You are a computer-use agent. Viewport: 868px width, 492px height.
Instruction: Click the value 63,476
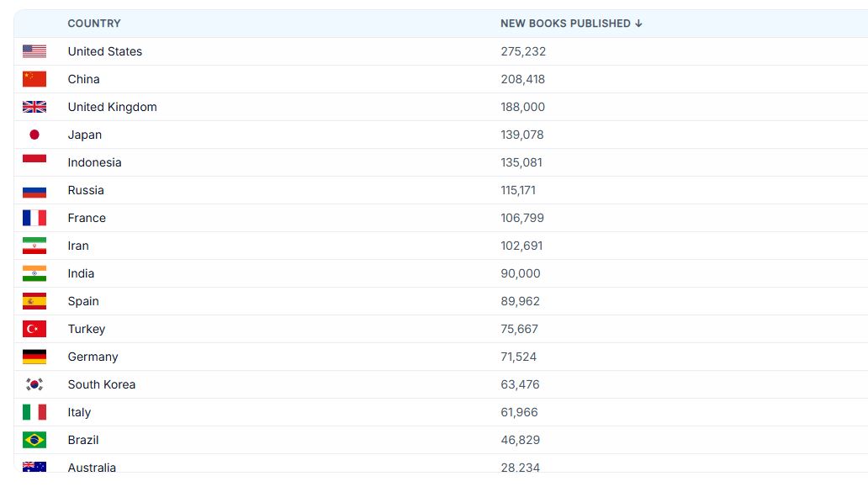click(x=520, y=384)
